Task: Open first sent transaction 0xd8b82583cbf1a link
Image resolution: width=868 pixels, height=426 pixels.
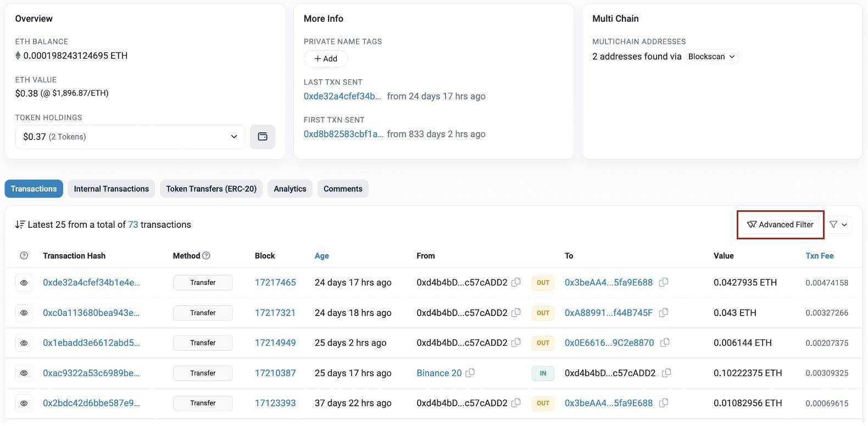Action: [343, 134]
